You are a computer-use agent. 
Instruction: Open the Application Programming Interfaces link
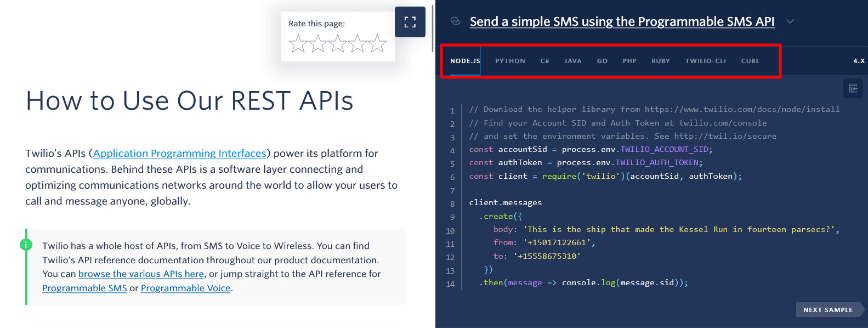pyautogui.click(x=179, y=154)
